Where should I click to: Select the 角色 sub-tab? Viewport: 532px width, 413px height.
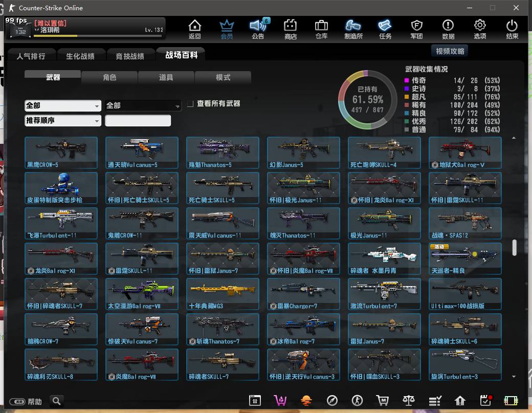click(109, 77)
